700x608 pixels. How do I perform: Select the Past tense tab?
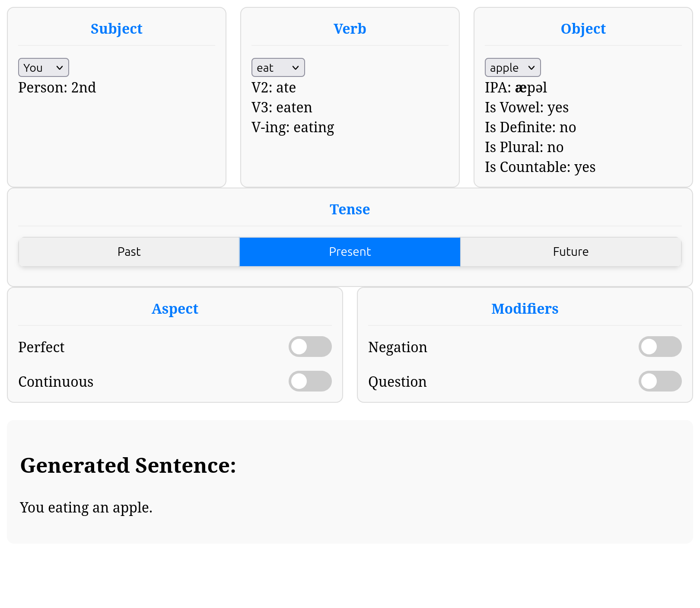click(x=129, y=251)
